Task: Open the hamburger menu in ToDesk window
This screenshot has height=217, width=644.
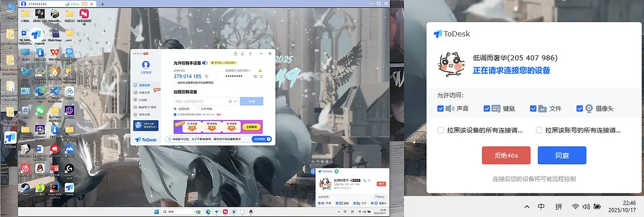Action: tap(250, 53)
